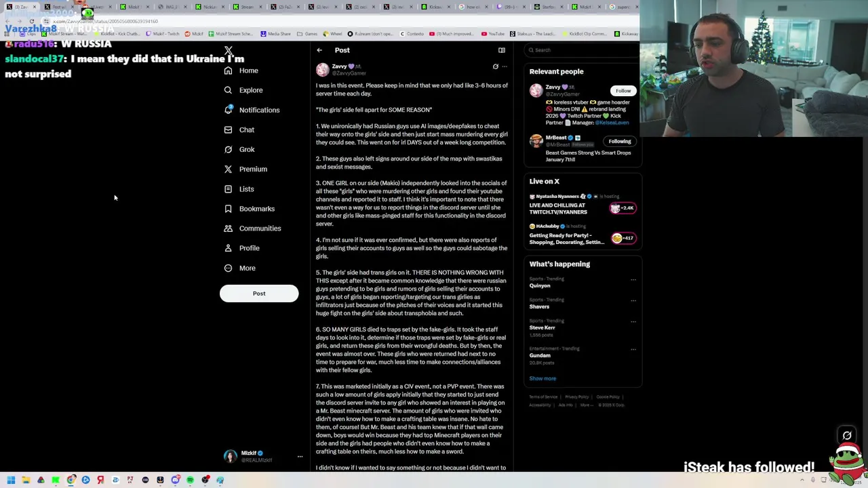The width and height of the screenshot is (868, 488).
Task: Toggle reader view icon in Post header
Action: point(502,50)
